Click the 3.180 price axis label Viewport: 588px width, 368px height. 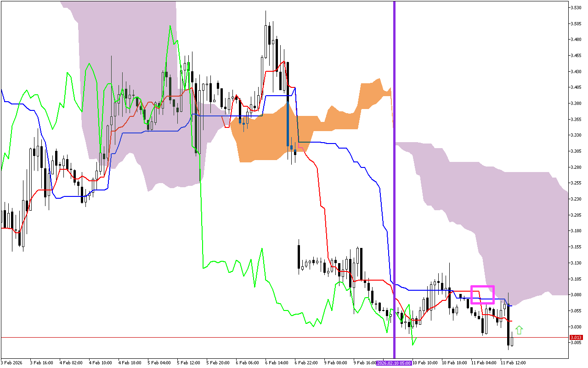point(576,231)
